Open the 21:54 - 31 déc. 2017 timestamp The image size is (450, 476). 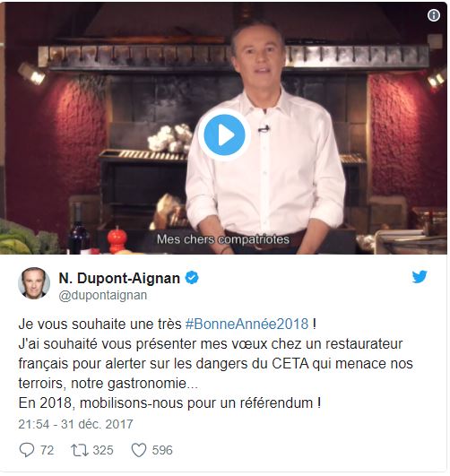coord(75,424)
